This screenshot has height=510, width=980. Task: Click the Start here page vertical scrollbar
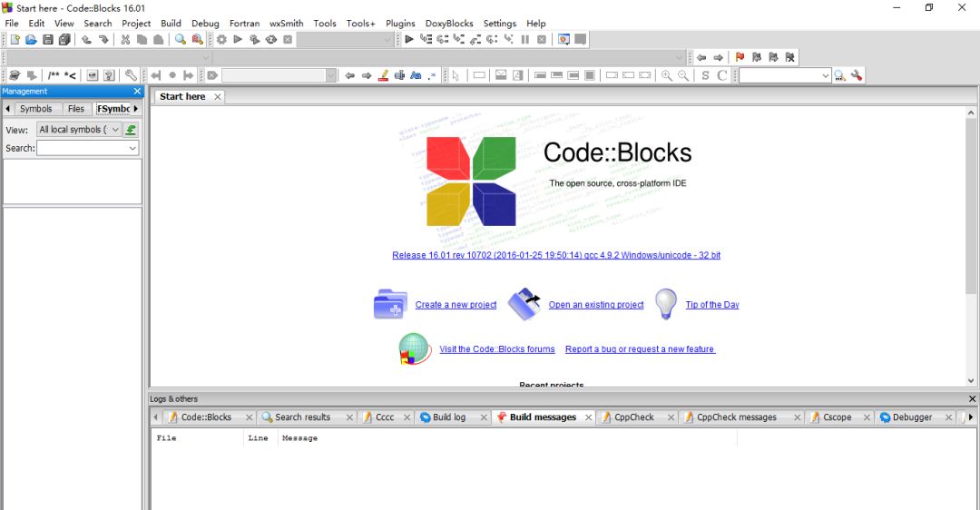click(x=970, y=246)
